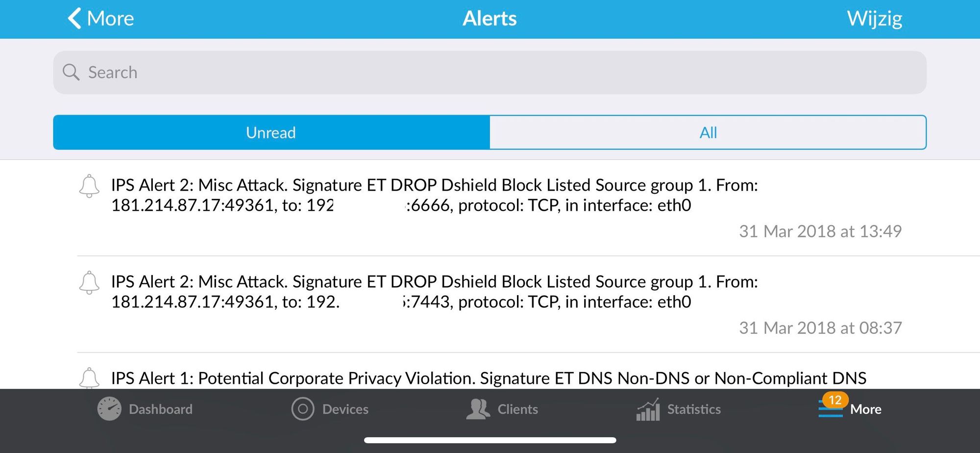Open the Dashboard gauge icon
This screenshot has height=453, width=980.
(x=109, y=409)
